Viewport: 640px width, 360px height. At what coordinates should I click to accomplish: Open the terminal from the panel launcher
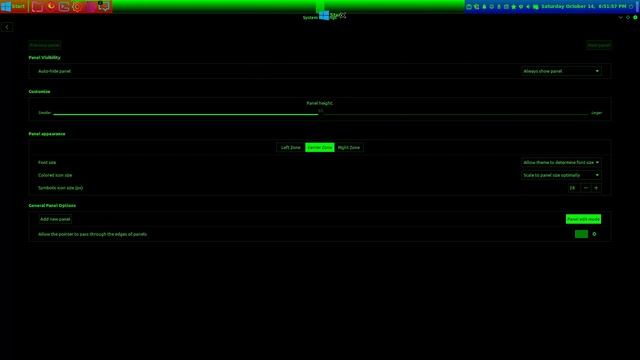point(64,7)
